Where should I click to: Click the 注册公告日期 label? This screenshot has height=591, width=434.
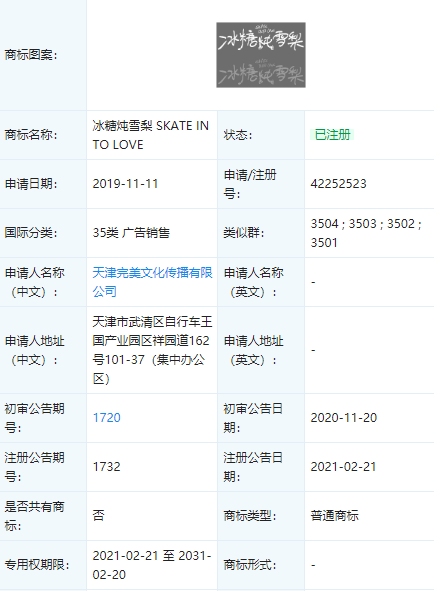point(253,467)
